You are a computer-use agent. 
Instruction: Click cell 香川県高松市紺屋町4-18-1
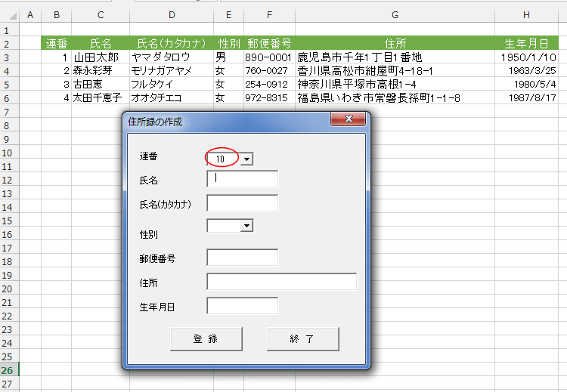point(395,70)
